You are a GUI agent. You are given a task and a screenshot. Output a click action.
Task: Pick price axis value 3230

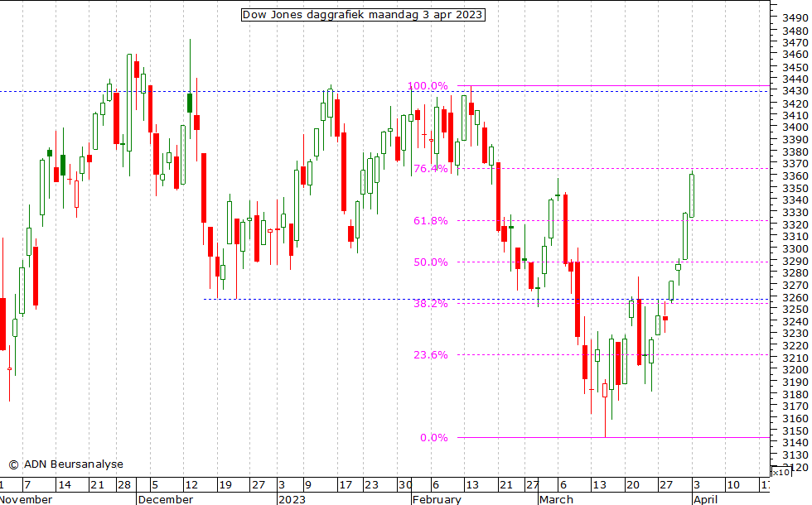(x=795, y=334)
